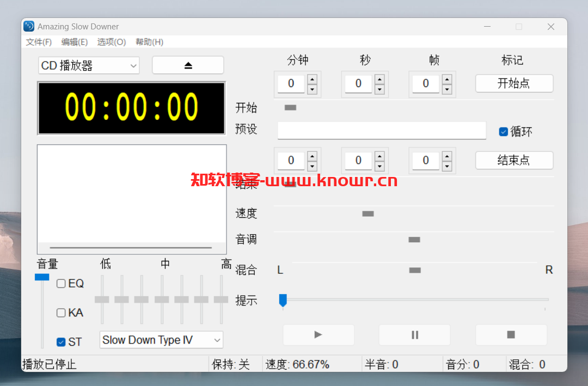
Task: Increase the end minutes value
Action: click(x=312, y=156)
